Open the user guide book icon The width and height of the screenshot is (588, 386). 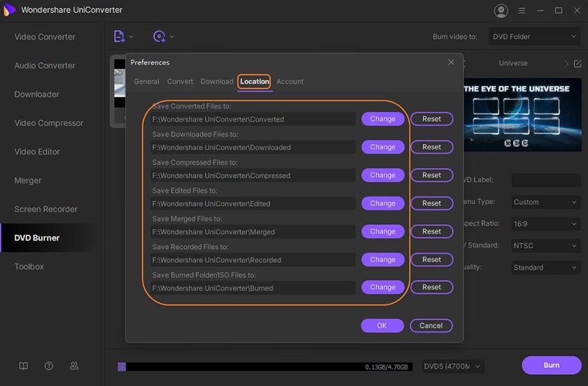click(24, 366)
